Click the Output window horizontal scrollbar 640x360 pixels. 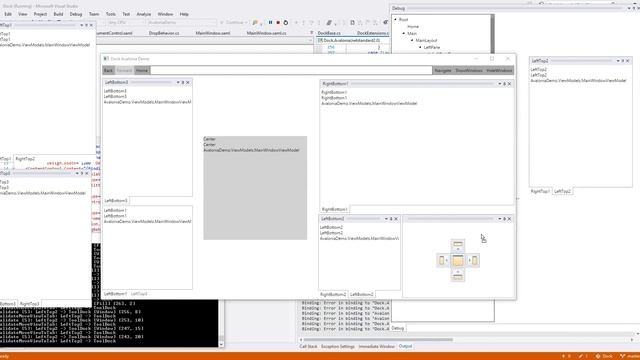coord(378,340)
